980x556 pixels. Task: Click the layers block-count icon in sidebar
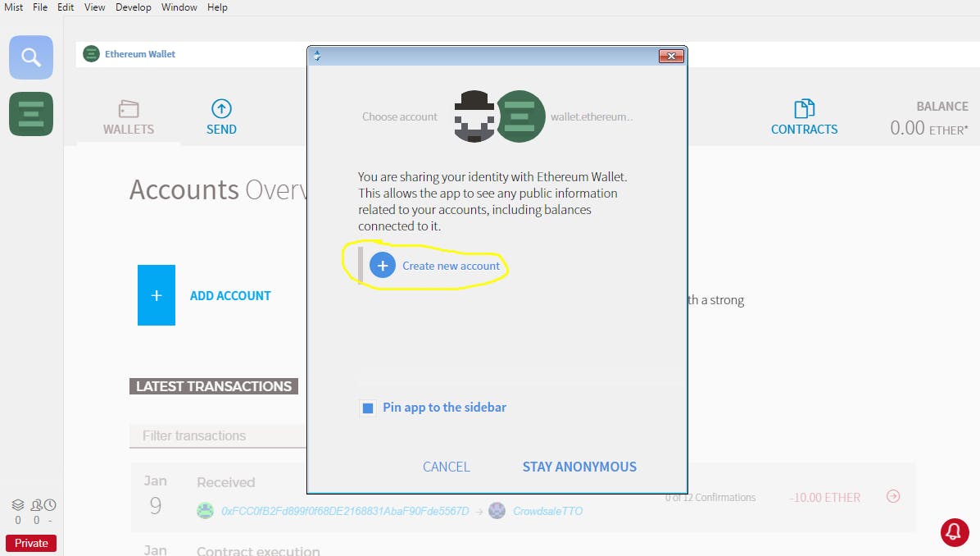click(x=17, y=505)
